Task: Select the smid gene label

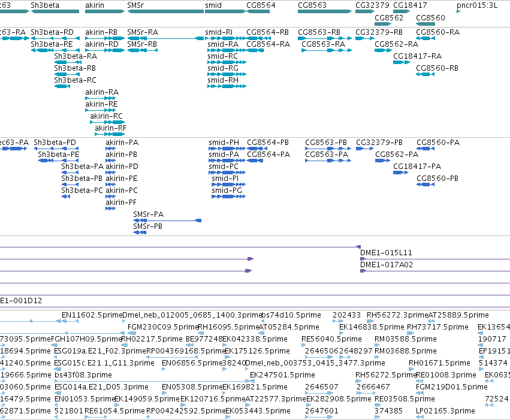Action: coord(213,5)
